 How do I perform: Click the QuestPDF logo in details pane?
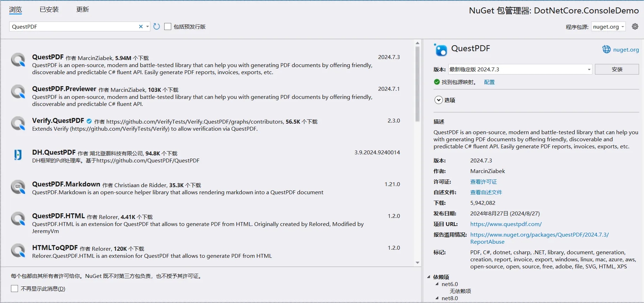click(441, 50)
